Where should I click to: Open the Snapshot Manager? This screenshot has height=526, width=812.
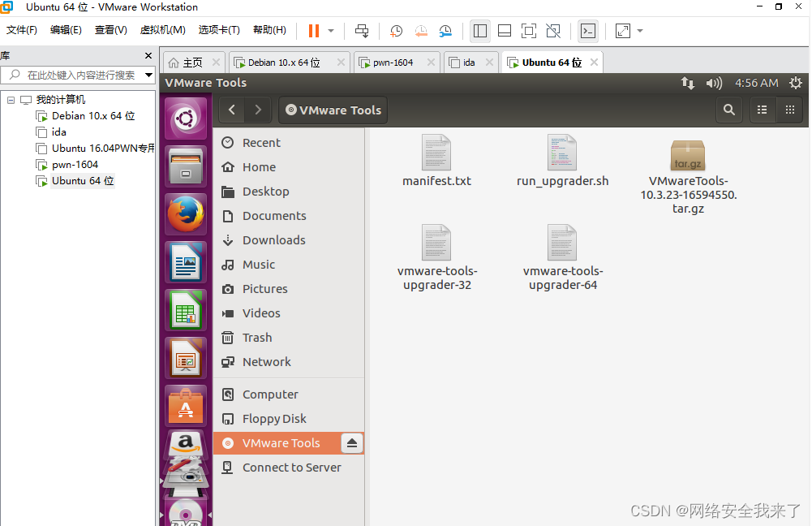(x=445, y=31)
